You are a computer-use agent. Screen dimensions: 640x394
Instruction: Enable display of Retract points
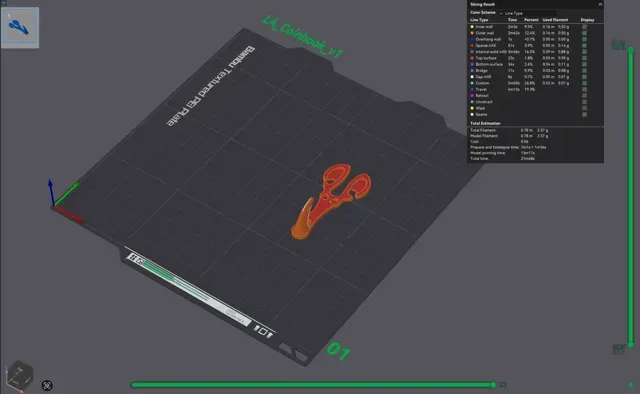click(x=584, y=96)
